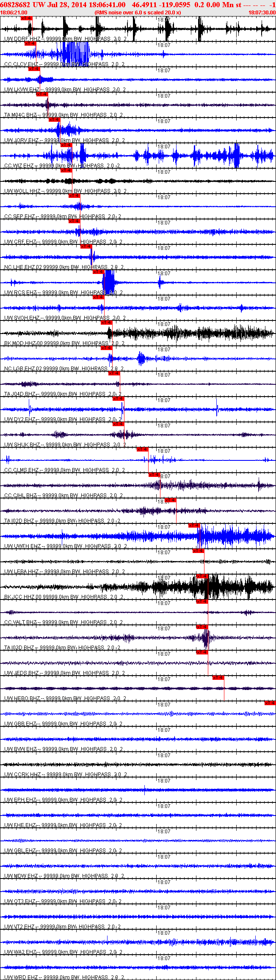Screen dimensions: 276x980
Task: Select the pick marker on the GBB trace
Action: pos(270,703)
